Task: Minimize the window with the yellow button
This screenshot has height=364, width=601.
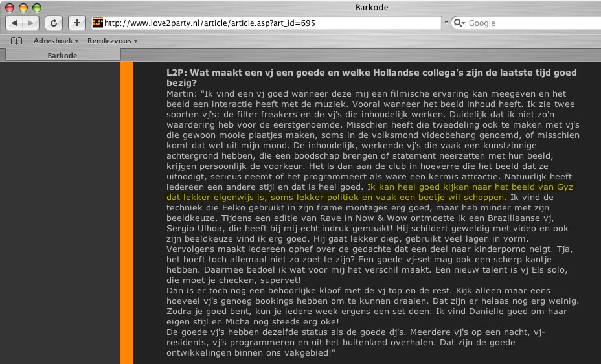Action: click(x=23, y=8)
